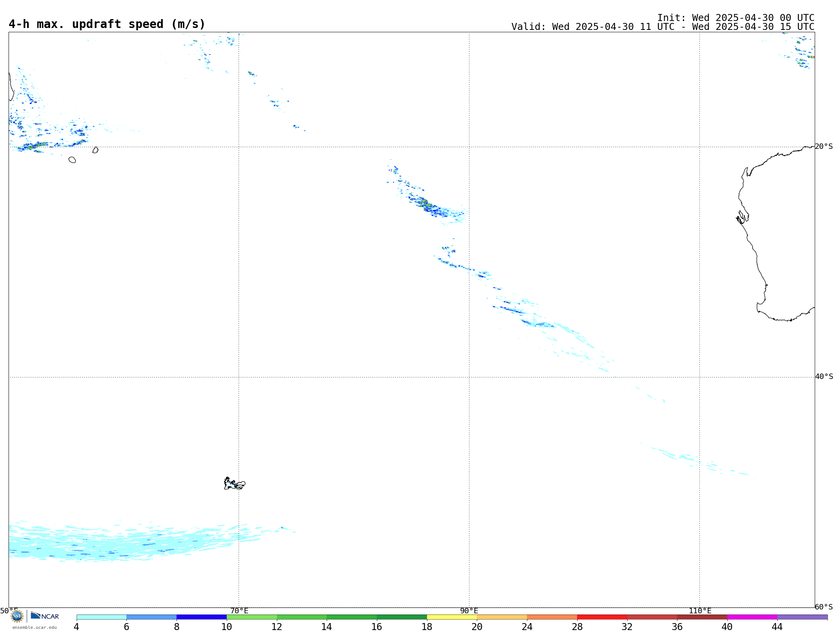The width and height of the screenshot is (840, 632).
Task: Click the colorbar tick label '18'
Action: (x=427, y=627)
